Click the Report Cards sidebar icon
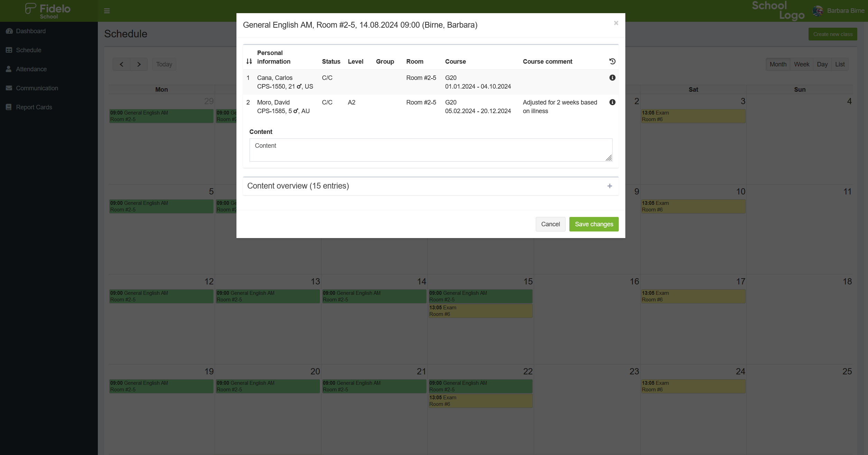868x455 pixels. tap(9, 107)
